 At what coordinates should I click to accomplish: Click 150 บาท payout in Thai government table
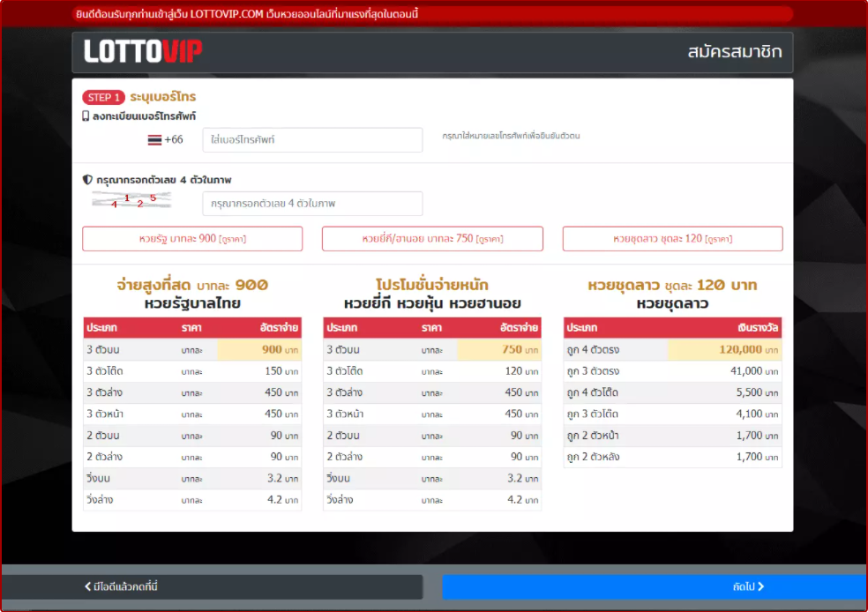coord(281,371)
